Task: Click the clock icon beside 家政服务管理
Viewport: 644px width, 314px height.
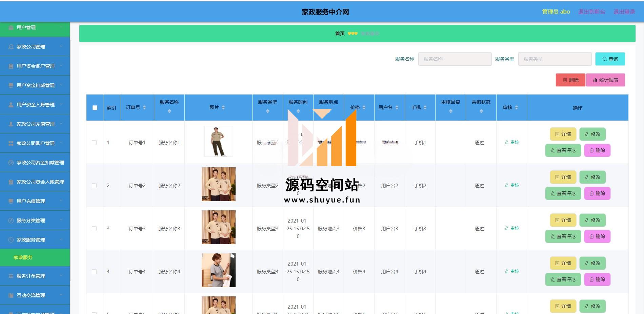Action: pos(11,240)
